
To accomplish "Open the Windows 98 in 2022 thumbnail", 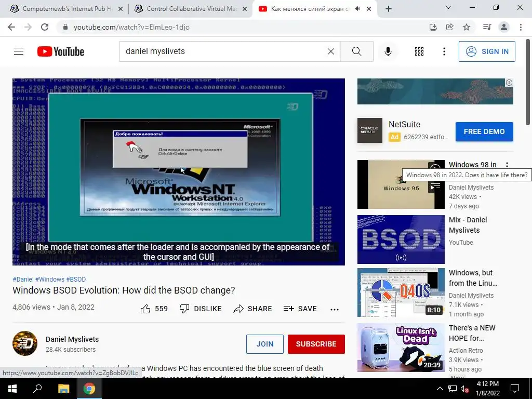I will coord(401,184).
